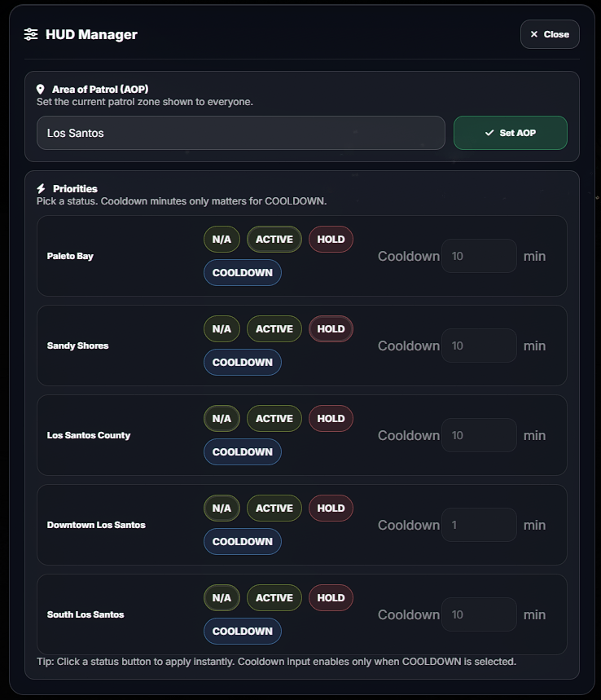Set Sandy Shores status to N/A
Viewport: 601px width, 700px height.
[x=222, y=329]
